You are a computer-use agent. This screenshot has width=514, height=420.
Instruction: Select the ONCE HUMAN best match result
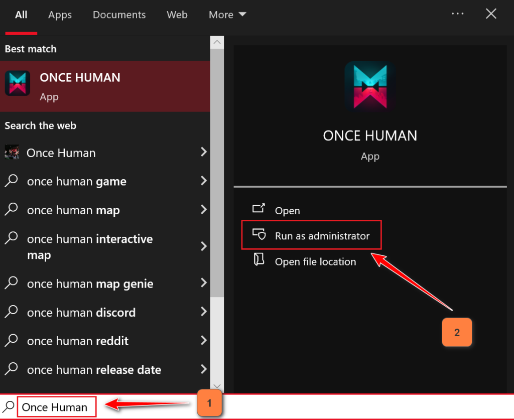[x=105, y=86]
